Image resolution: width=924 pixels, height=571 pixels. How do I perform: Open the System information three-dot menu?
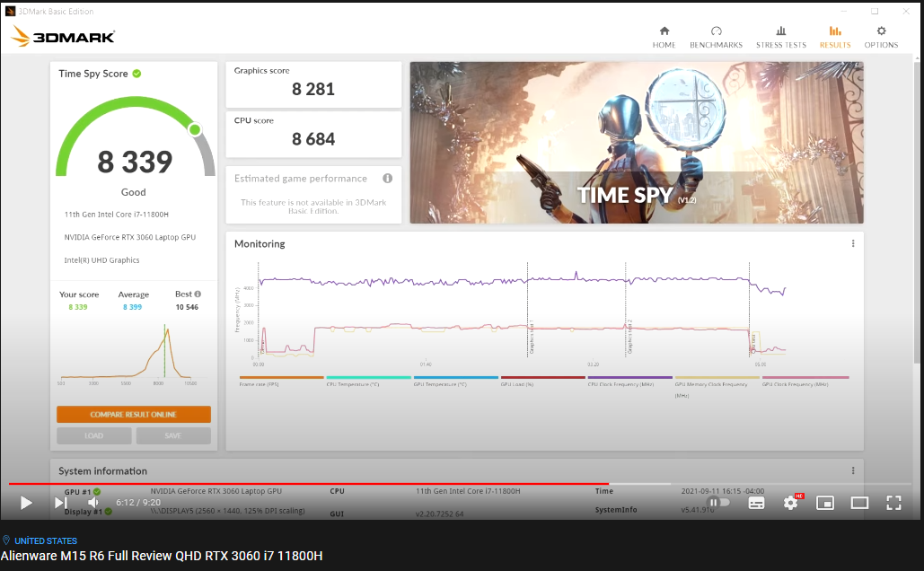[853, 470]
